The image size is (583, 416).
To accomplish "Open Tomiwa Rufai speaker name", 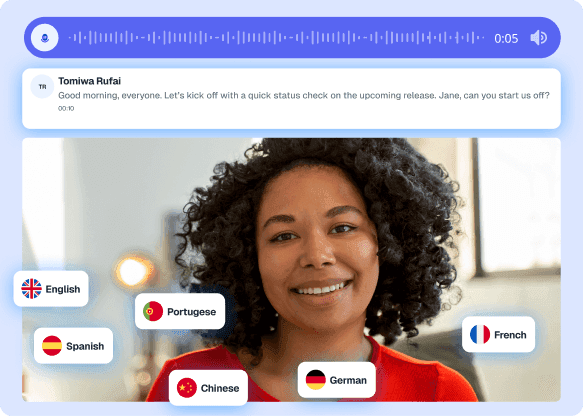I will point(90,81).
